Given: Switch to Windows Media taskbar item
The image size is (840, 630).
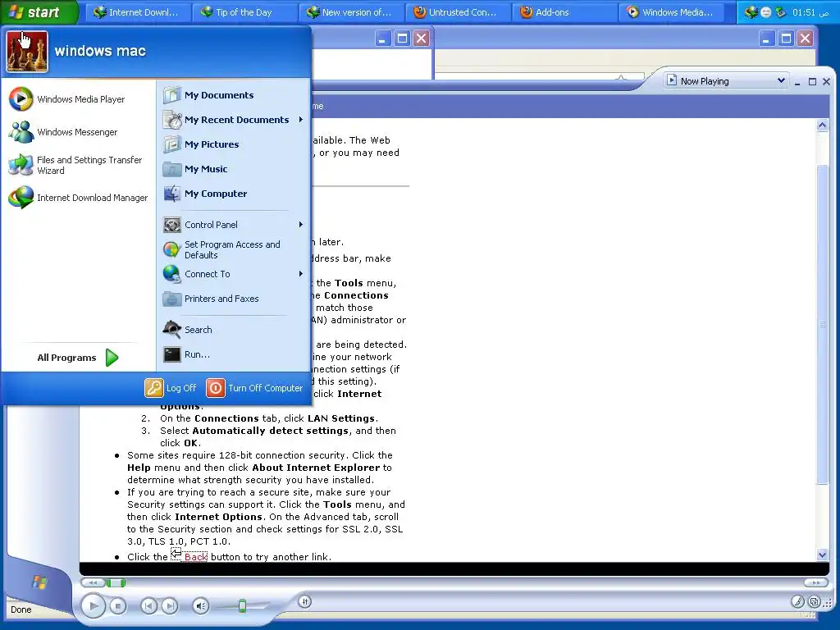Looking at the screenshot, I should pyautogui.click(x=670, y=12).
